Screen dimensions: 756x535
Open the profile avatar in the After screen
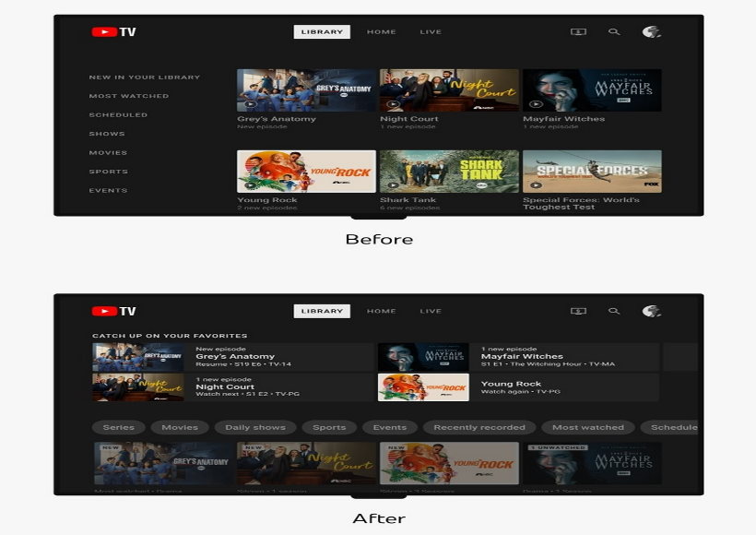[x=651, y=312]
